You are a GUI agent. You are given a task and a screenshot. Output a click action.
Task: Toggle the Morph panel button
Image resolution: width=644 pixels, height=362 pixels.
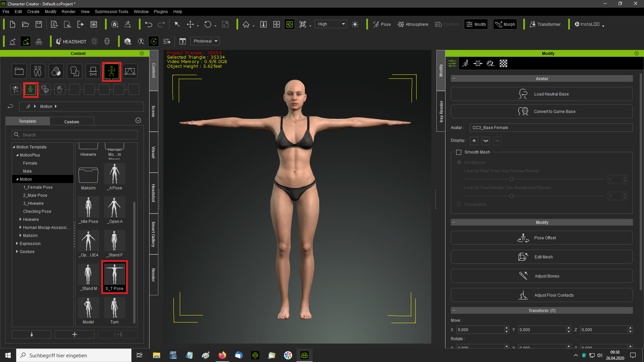click(505, 24)
